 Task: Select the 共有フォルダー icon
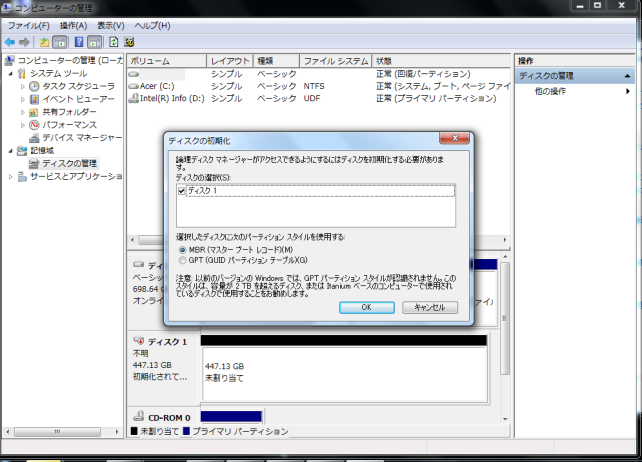[34, 112]
